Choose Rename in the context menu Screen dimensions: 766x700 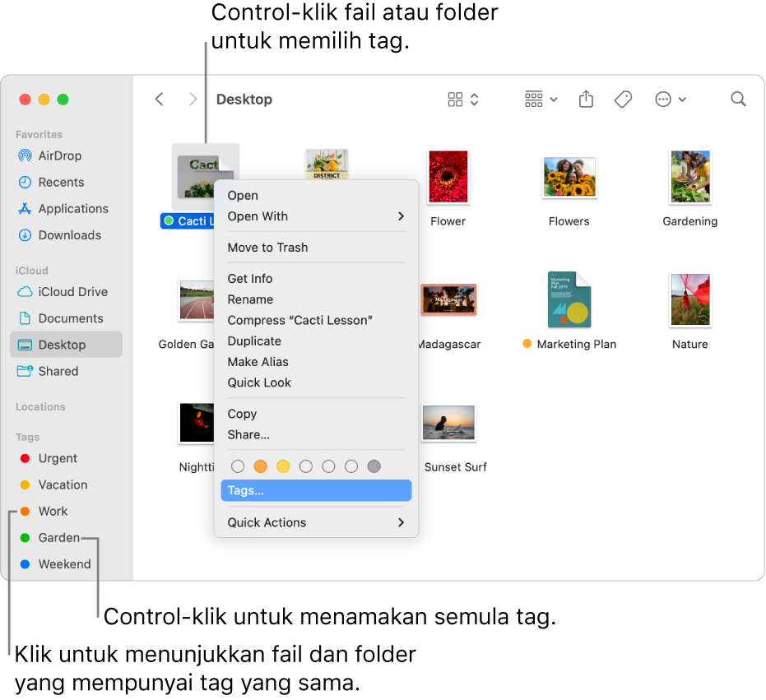(x=316, y=299)
